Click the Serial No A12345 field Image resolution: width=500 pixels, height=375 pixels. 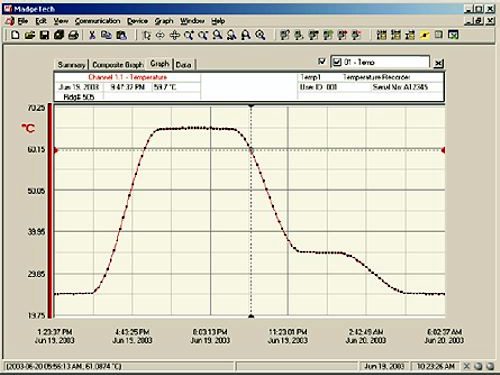pos(400,87)
